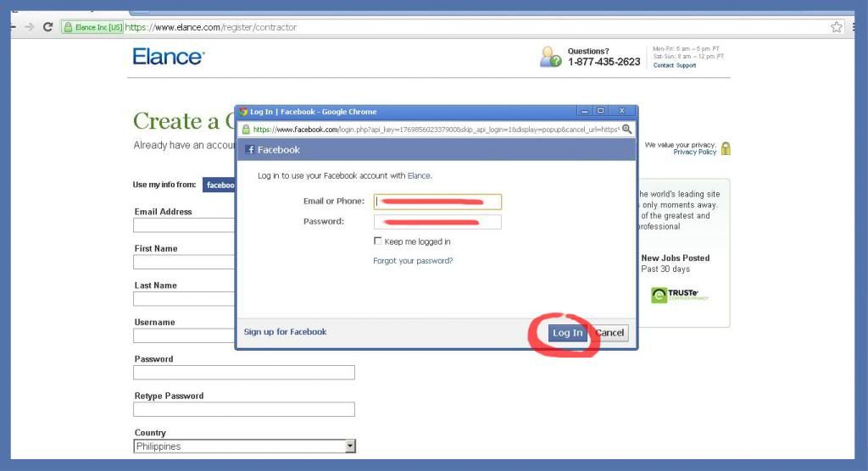Click the browser reload icon
The image size is (868, 471).
48,26
